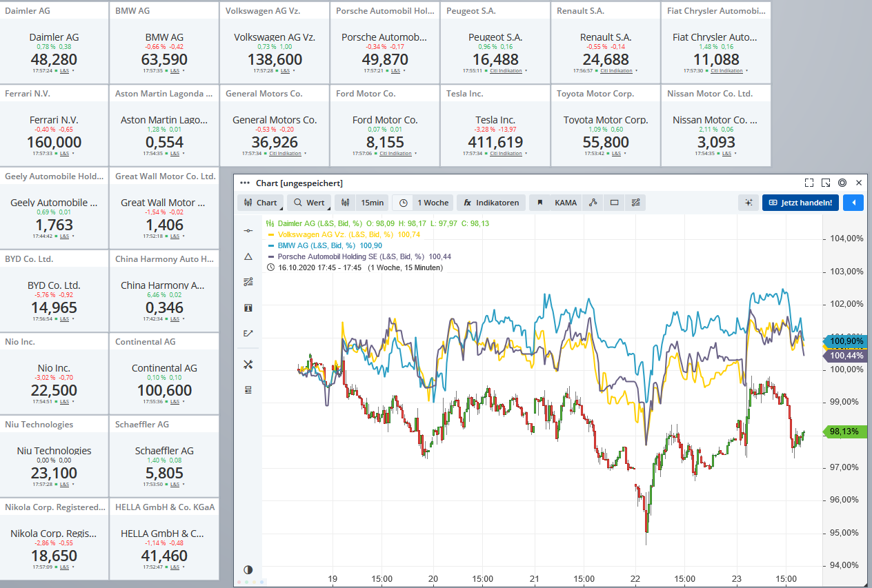This screenshot has width=872, height=588.
Task: Click the candlestick icon beside 15min
Action: click(347, 203)
